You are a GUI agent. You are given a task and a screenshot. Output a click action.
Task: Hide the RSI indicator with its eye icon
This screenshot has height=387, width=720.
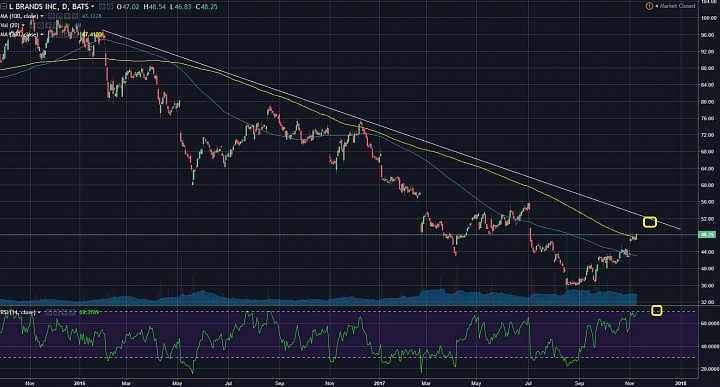(x=49, y=312)
